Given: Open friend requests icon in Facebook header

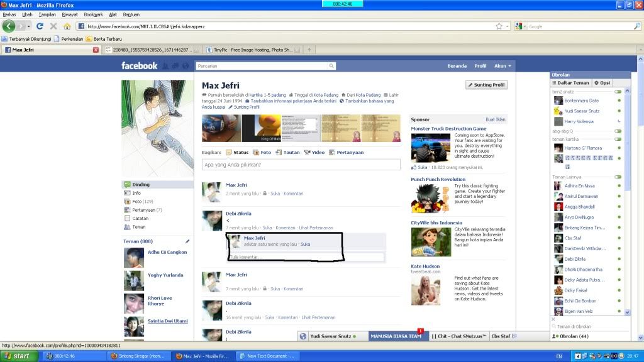Looking at the screenshot, I should point(165,66).
